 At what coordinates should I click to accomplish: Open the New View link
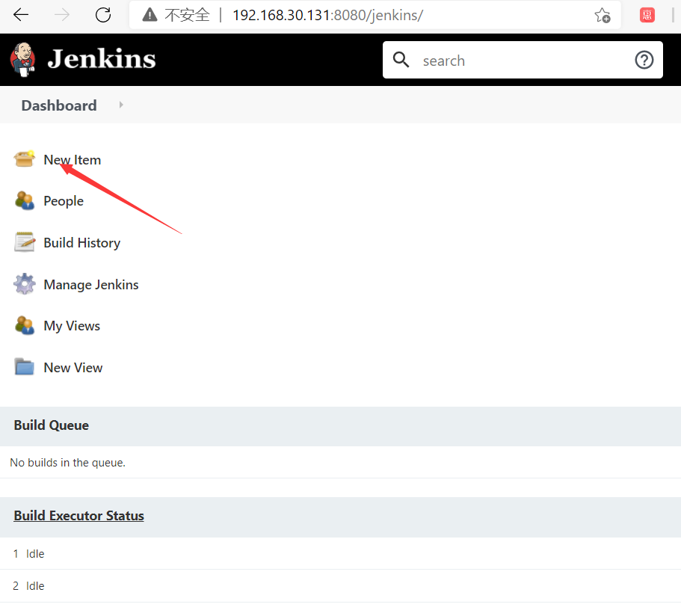click(73, 368)
